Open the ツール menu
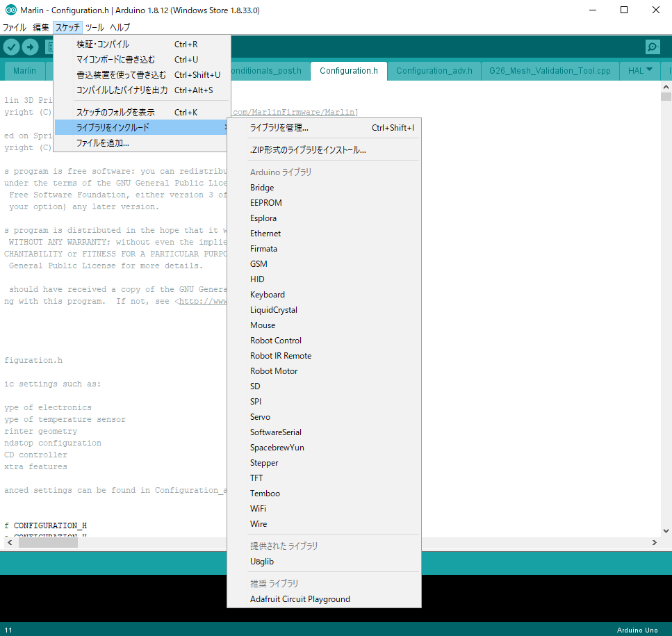The width and height of the screenshot is (672, 636). (x=95, y=27)
